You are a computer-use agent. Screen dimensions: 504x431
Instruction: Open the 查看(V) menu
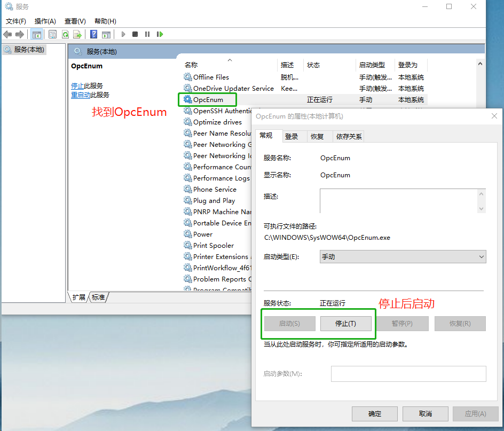point(75,21)
